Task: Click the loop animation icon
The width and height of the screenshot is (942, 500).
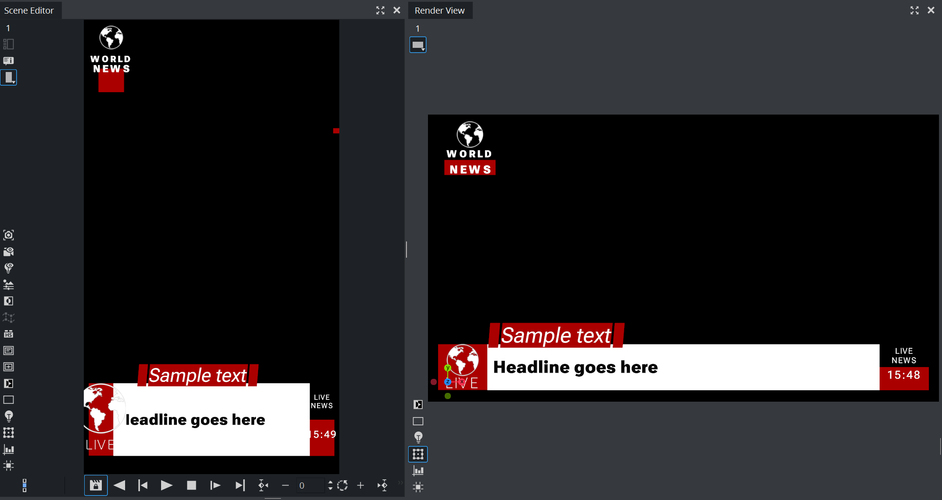Action: (x=343, y=485)
